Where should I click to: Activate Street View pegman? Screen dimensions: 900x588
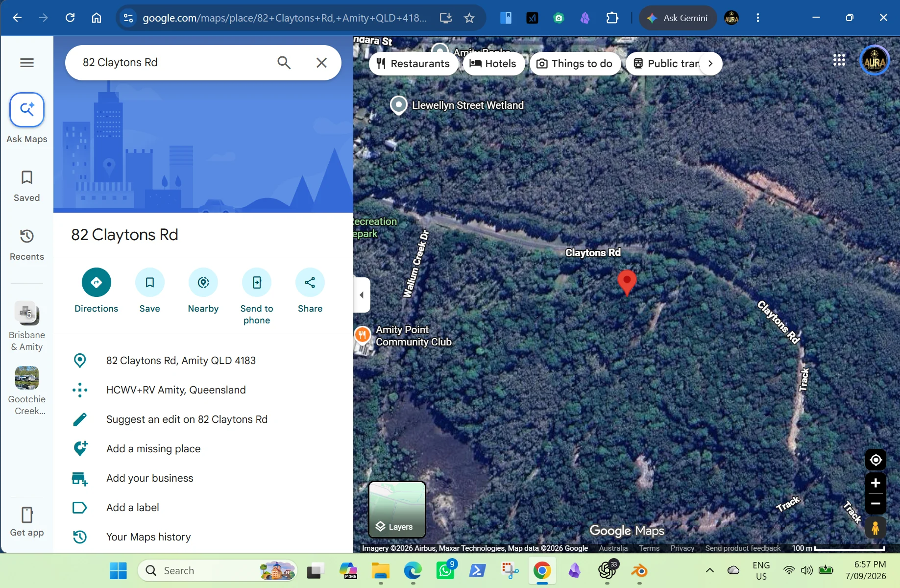click(876, 528)
